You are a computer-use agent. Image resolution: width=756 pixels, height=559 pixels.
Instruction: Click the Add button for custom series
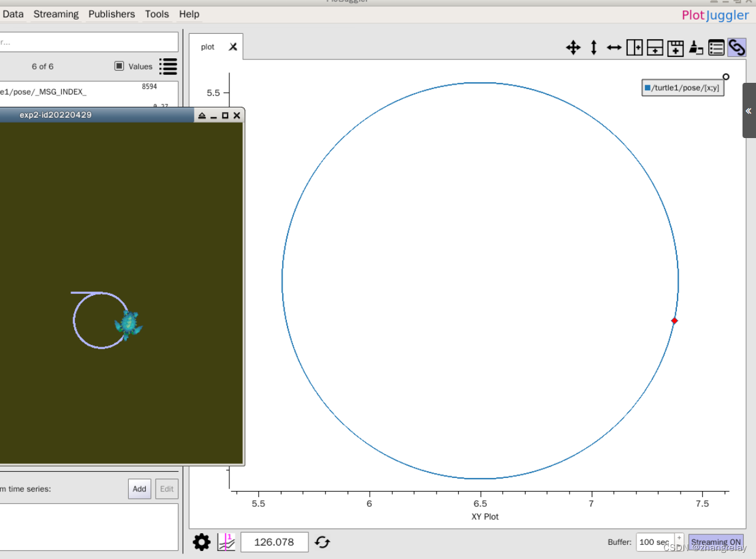pyautogui.click(x=140, y=489)
